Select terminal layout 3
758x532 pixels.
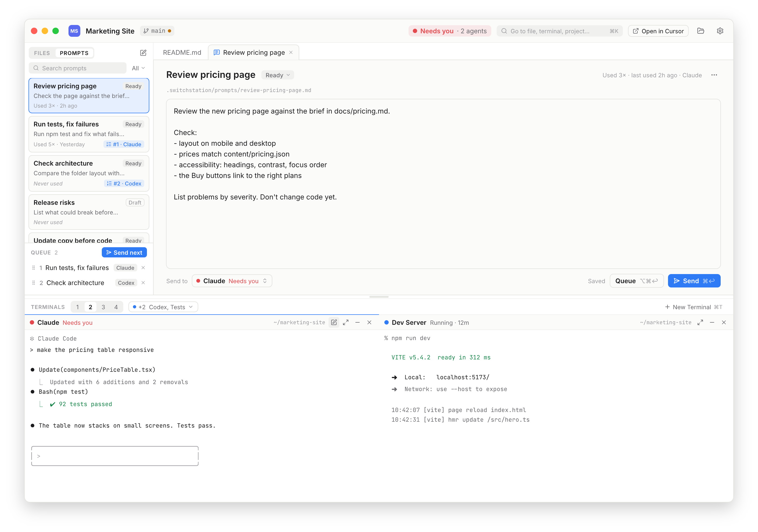click(x=103, y=307)
